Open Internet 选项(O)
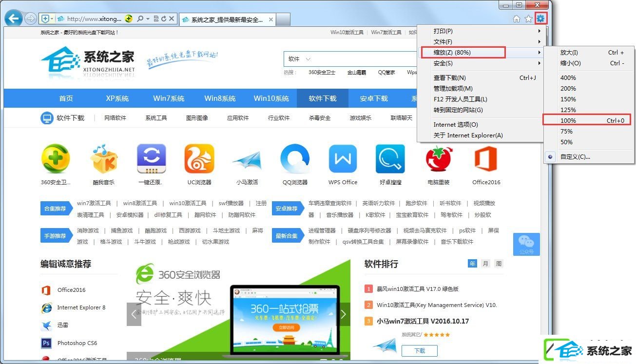636x364 pixels. coord(481,125)
